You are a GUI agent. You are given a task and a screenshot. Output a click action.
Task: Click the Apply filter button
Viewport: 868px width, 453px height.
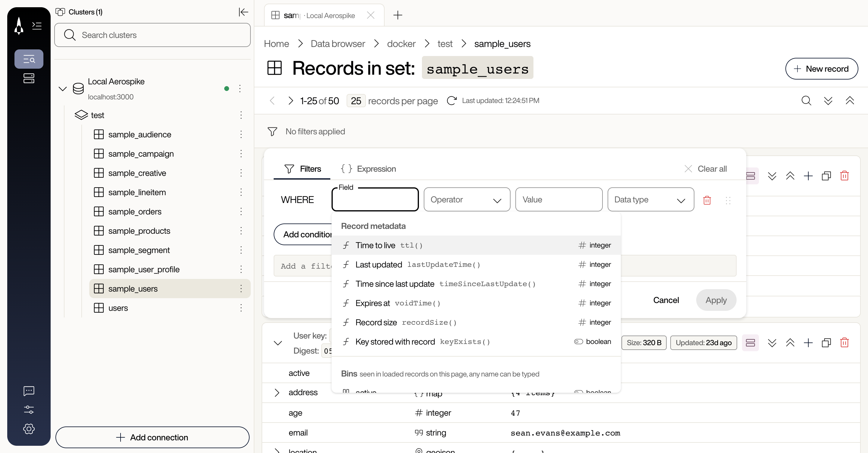tap(716, 300)
